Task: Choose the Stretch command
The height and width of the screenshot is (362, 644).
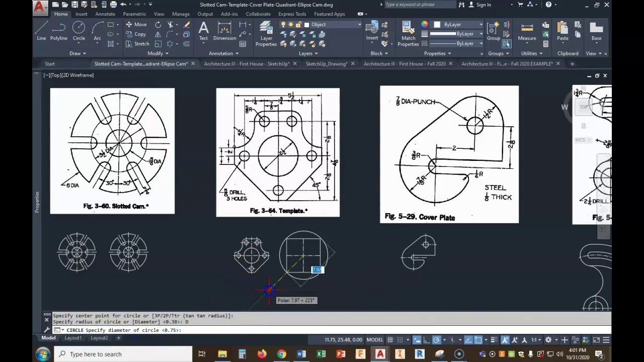Action: [x=137, y=44]
